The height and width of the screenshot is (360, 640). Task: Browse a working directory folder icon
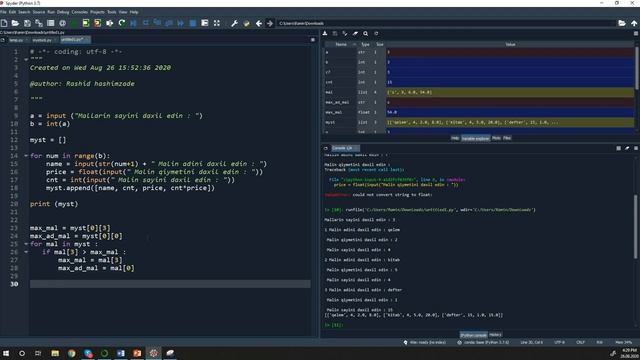pyautogui.click(x=622, y=23)
